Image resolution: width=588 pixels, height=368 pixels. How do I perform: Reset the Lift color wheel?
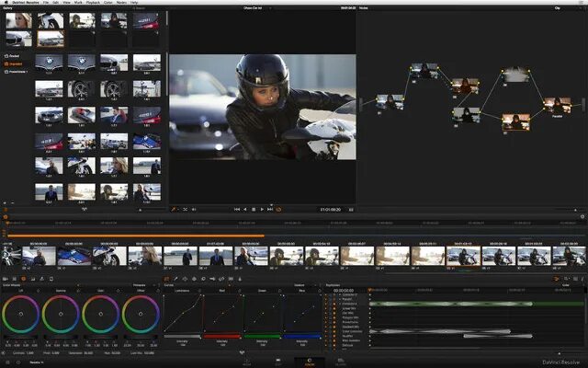pyautogui.click(x=39, y=291)
